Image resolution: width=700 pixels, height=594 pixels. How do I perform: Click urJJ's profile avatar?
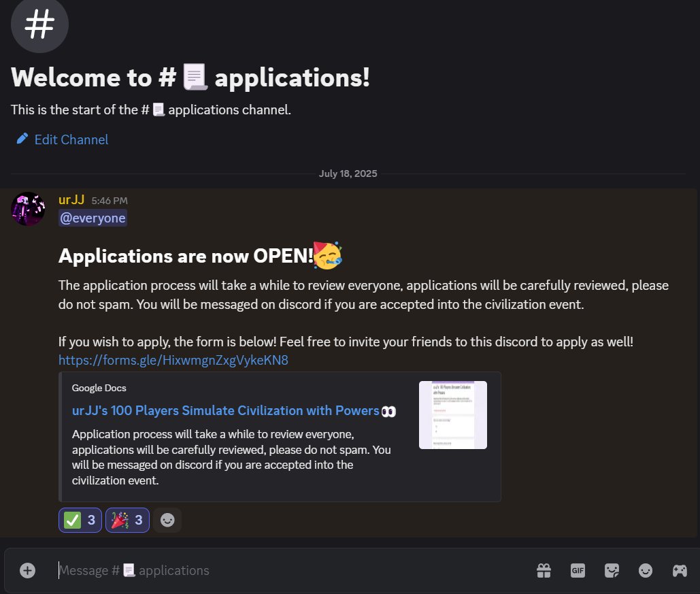28,209
